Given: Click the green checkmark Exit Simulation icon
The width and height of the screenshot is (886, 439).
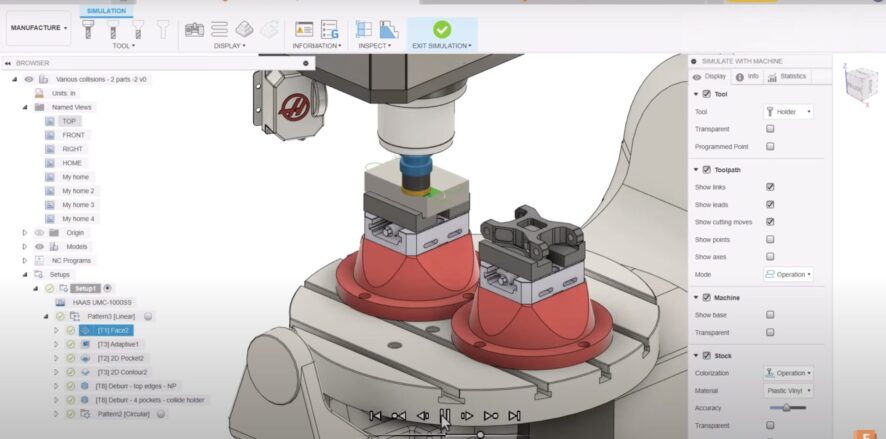Looking at the screenshot, I should 442,29.
